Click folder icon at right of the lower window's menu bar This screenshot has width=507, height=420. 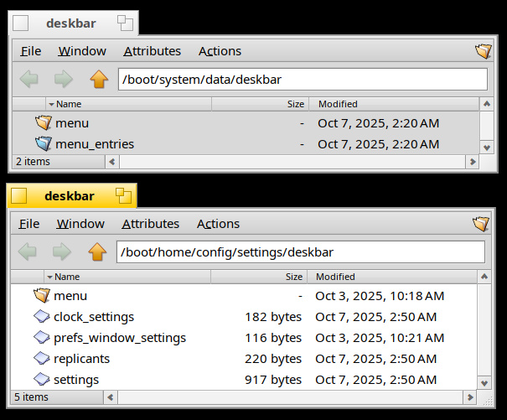[481, 224]
